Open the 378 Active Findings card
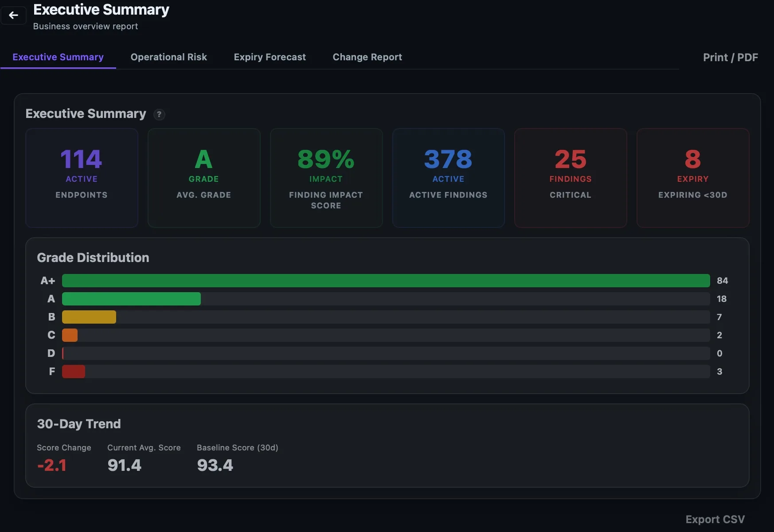The width and height of the screenshot is (774, 532). coord(448,178)
